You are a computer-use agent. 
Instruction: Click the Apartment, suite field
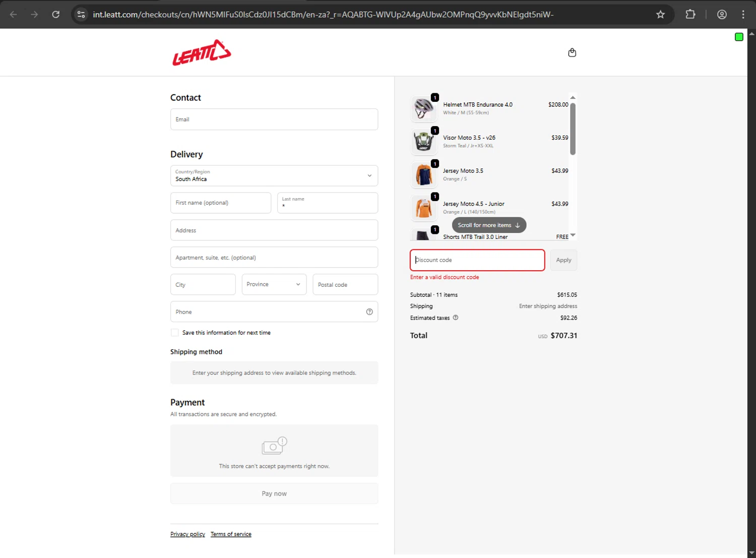pos(274,257)
